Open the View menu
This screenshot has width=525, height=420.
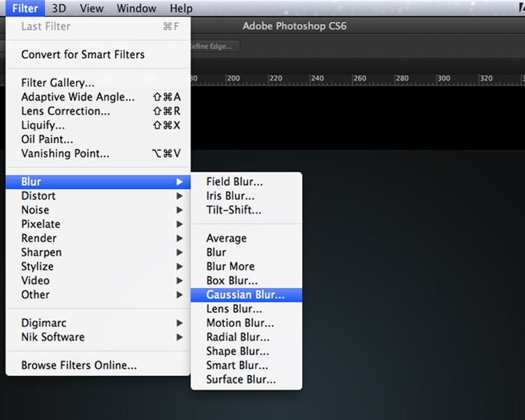91,9
